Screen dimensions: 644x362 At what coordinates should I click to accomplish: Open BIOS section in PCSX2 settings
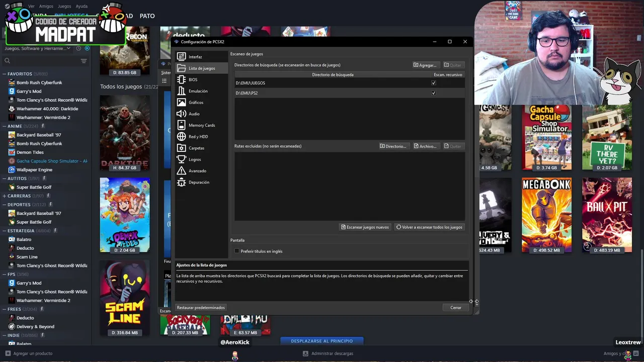201,79
